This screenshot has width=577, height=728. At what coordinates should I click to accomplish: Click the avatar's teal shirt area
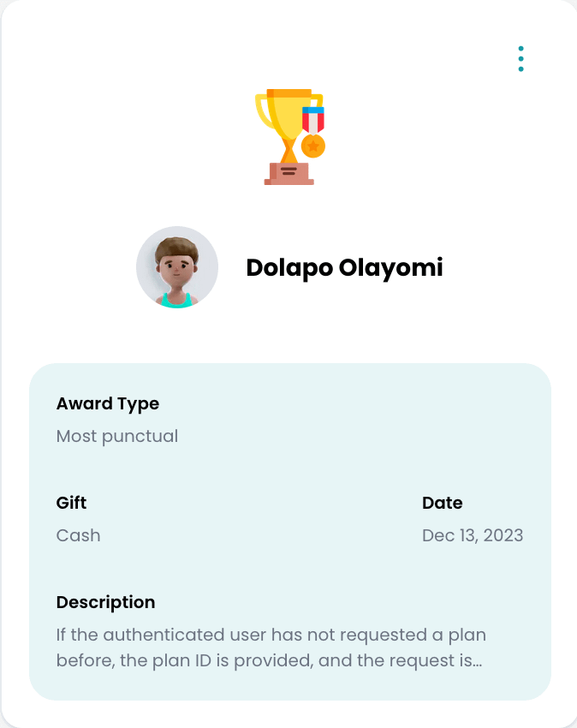tap(176, 300)
